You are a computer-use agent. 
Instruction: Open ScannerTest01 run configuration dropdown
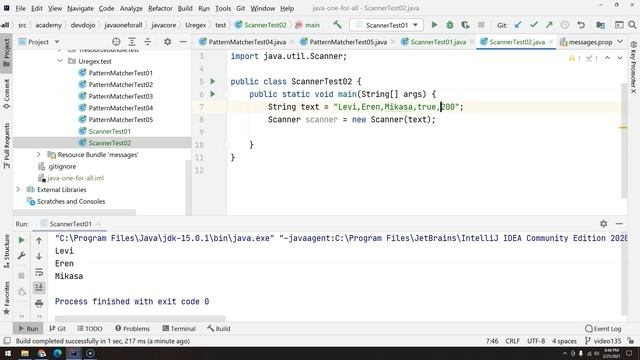(x=386, y=25)
